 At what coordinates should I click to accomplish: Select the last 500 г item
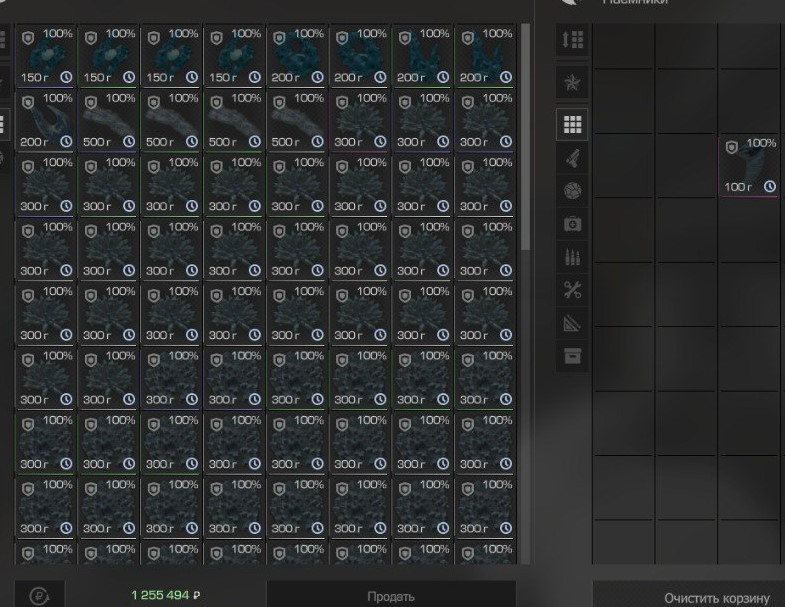click(297, 121)
